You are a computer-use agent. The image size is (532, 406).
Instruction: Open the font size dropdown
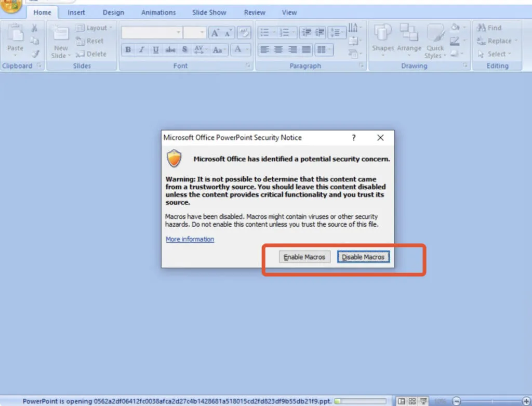(202, 33)
